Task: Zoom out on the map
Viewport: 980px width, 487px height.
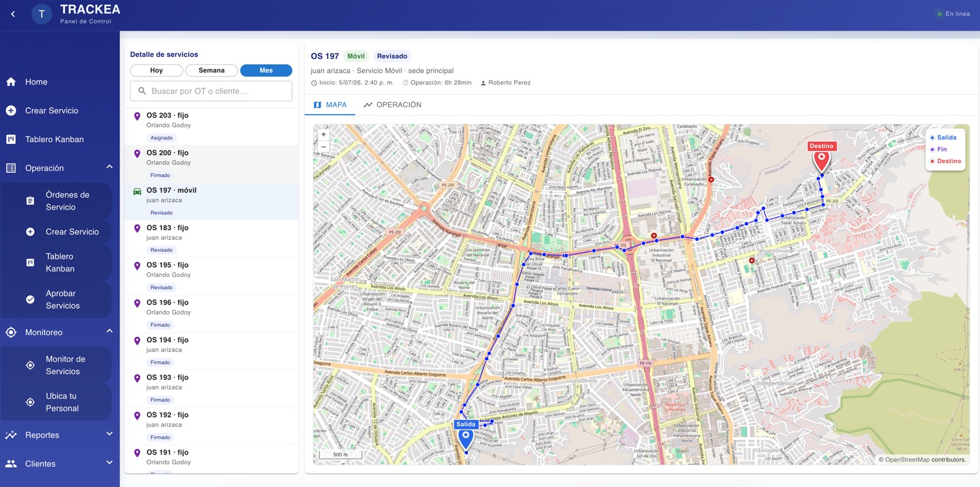Action: pos(323,146)
